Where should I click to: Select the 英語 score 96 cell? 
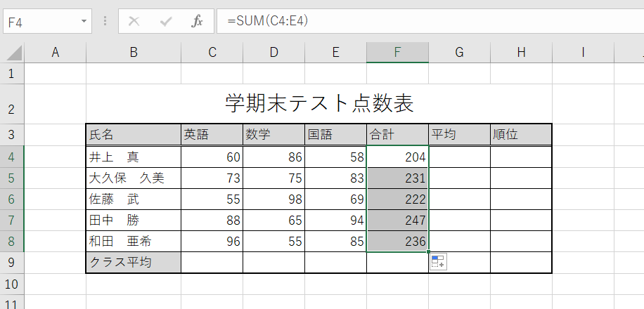(x=212, y=242)
